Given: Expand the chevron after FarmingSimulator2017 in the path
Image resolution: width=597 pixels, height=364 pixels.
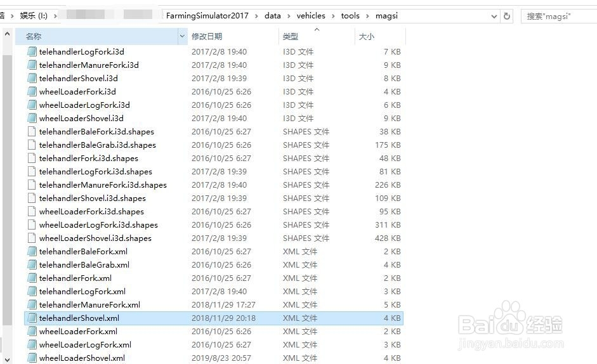Looking at the screenshot, I should (x=256, y=16).
